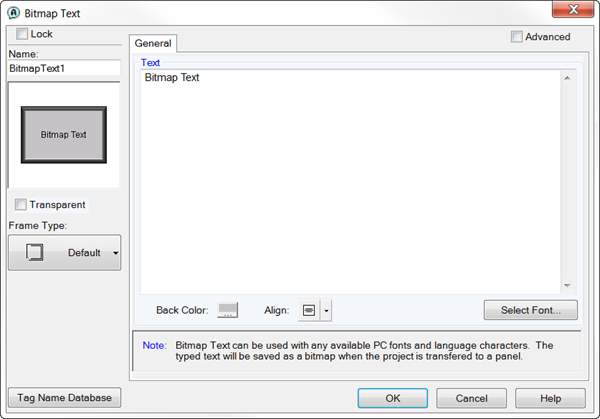Dismiss the dialog with Cancel
This screenshot has height=419, width=600.
pyautogui.click(x=471, y=398)
